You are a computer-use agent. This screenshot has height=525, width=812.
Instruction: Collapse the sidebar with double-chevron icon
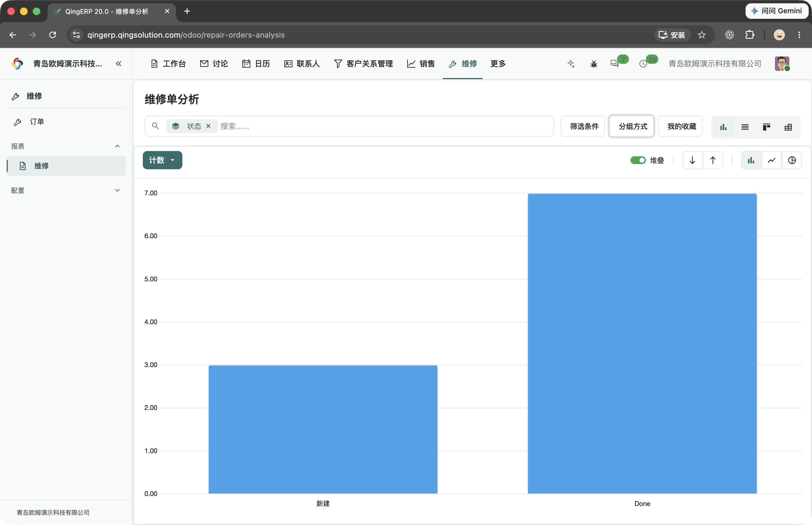click(118, 64)
